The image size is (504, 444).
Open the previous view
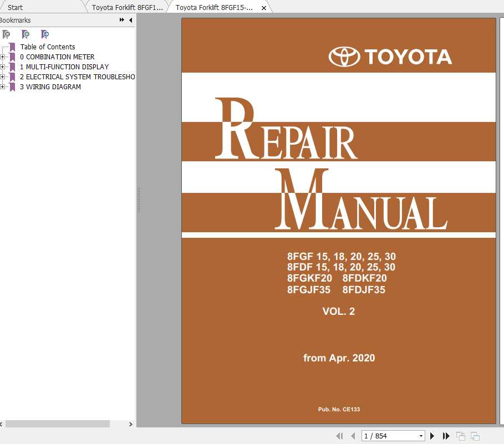pyautogui.click(x=460, y=436)
